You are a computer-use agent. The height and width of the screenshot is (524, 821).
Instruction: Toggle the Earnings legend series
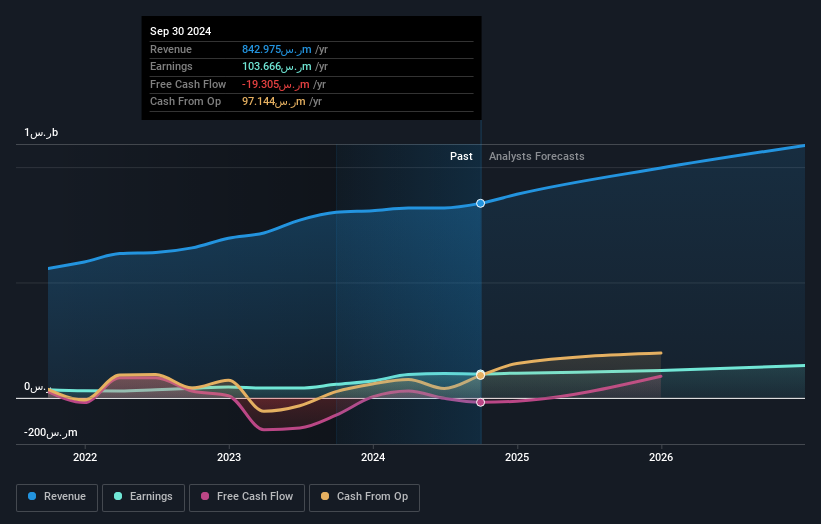143,497
